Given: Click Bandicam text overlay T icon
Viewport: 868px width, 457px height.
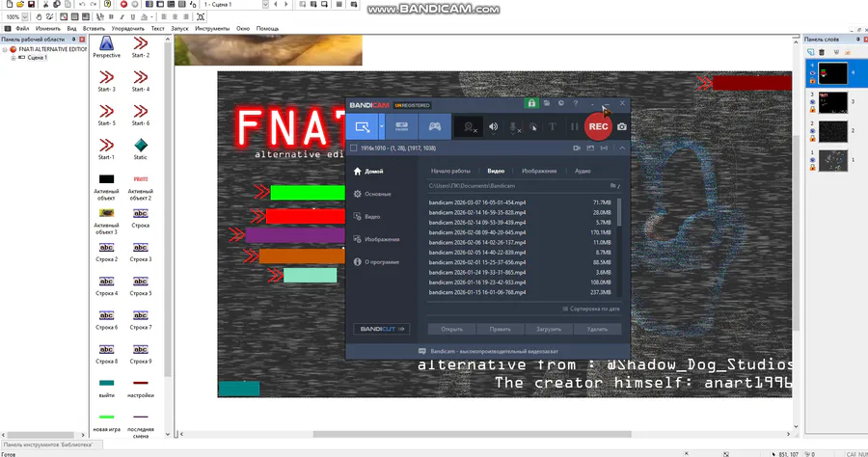Looking at the screenshot, I should [552, 126].
